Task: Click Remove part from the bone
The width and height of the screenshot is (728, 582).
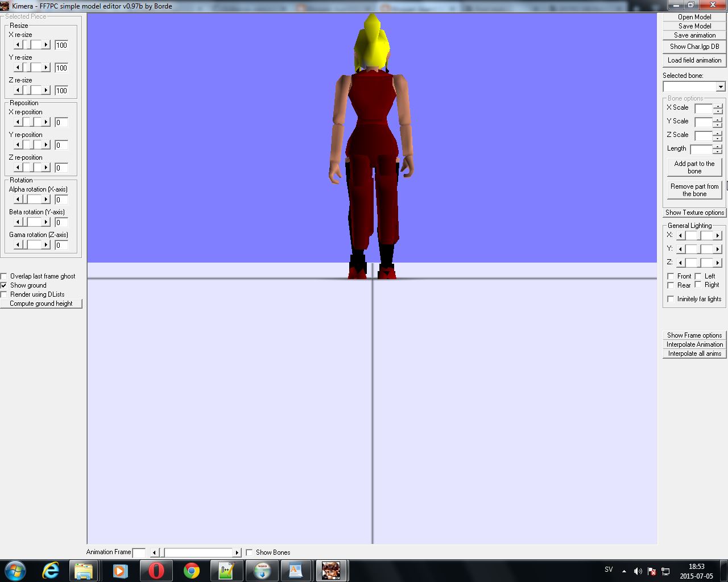Action: coord(694,190)
